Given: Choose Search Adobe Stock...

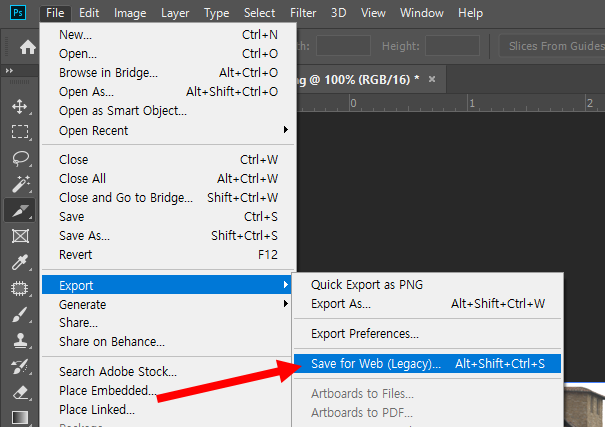Looking at the screenshot, I should pos(169,371).
